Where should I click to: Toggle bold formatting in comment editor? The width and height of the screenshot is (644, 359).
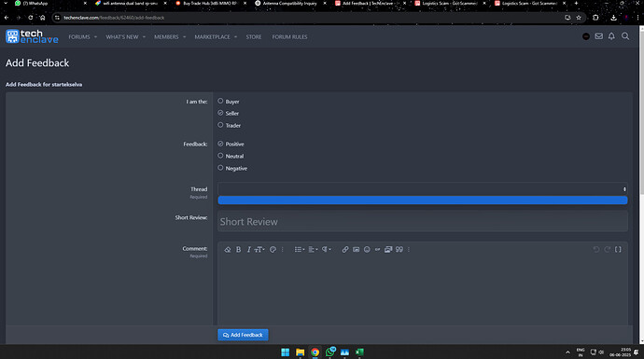(238, 250)
